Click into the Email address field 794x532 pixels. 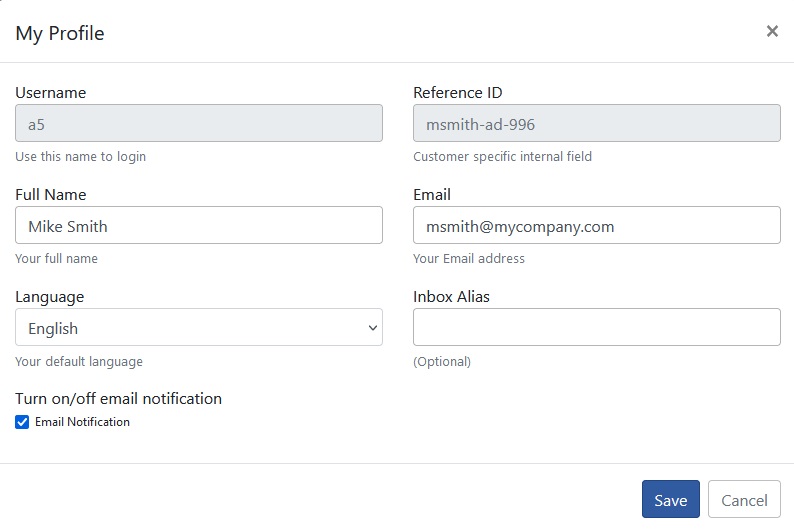[597, 225]
